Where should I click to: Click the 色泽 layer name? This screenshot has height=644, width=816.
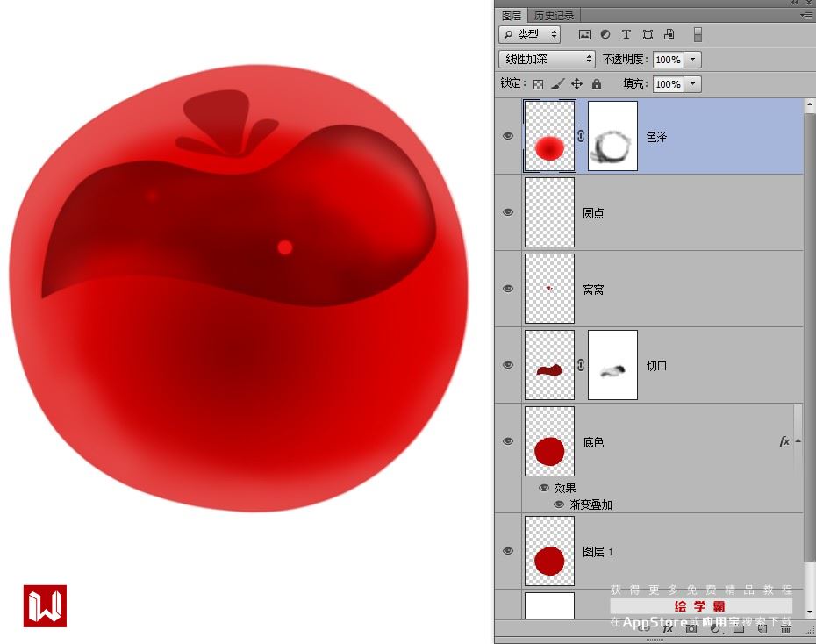(656, 137)
